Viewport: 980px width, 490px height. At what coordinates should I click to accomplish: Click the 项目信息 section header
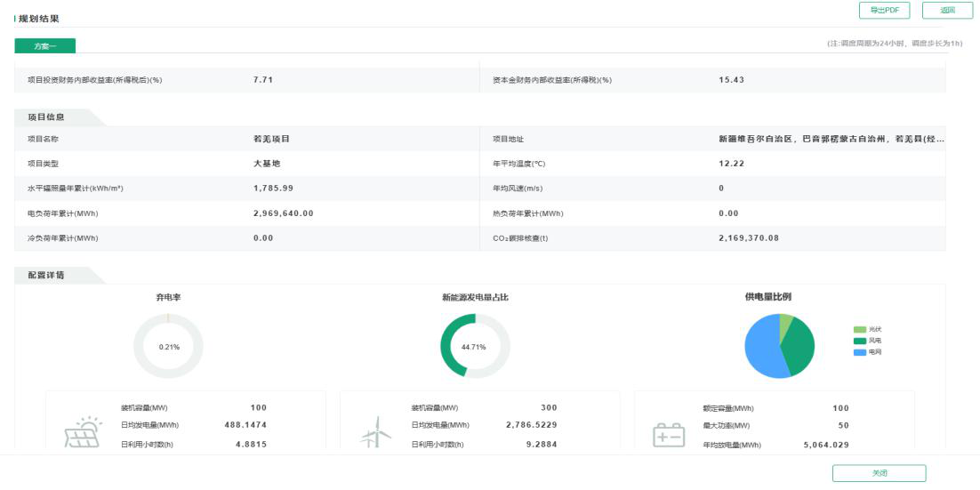[x=46, y=116]
